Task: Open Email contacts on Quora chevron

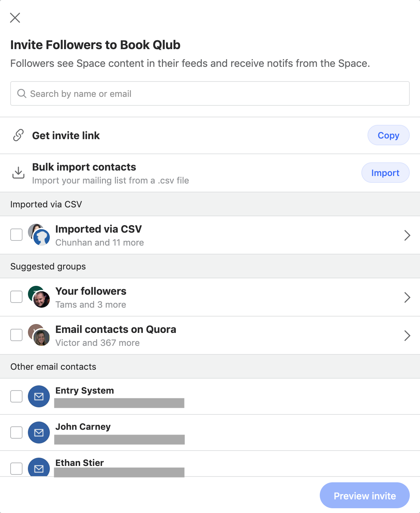Action: tap(407, 336)
